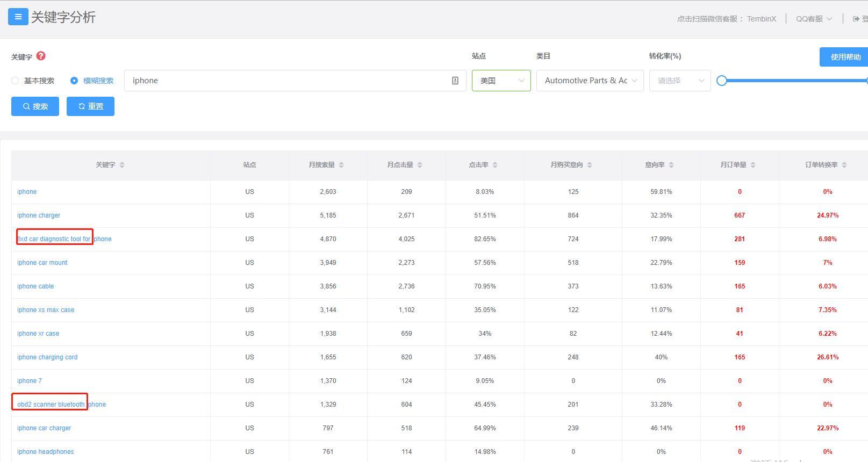This screenshot has width=868, height=462.
Task: Click the 26.61% conversion rate cell
Action: pos(828,357)
